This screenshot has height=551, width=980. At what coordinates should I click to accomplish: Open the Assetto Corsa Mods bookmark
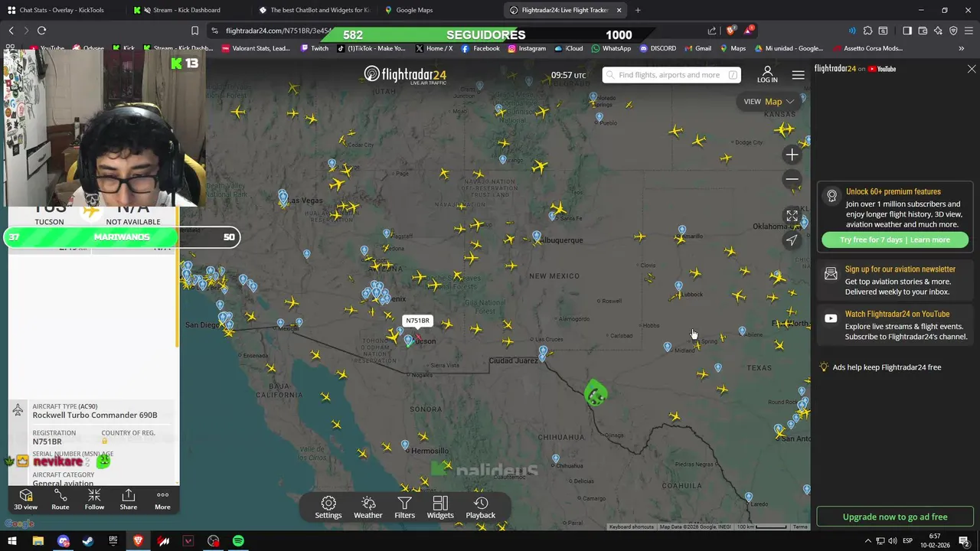click(x=867, y=48)
